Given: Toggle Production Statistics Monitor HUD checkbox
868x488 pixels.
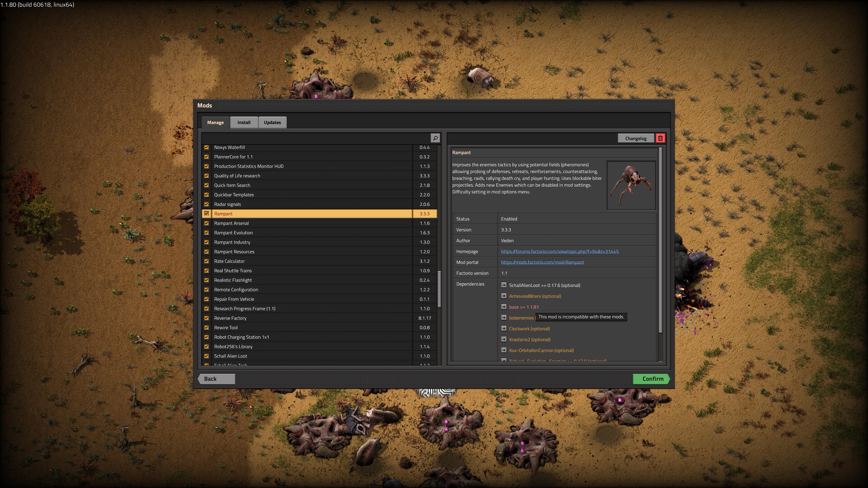Looking at the screenshot, I should pyautogui.click(x=207, y=166).
